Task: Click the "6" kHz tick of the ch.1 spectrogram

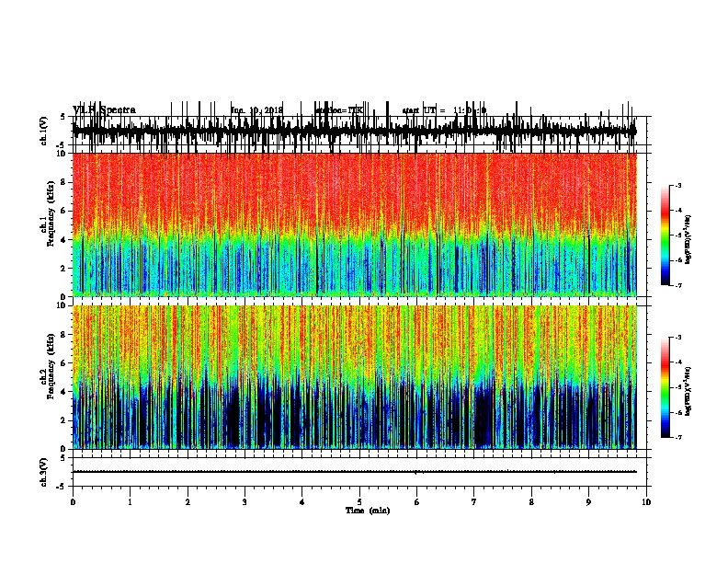Action: 64,212
